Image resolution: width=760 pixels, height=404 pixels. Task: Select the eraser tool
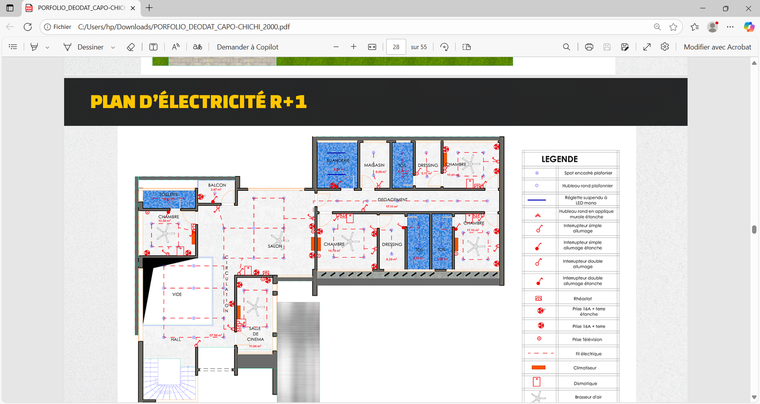[130, 47]
